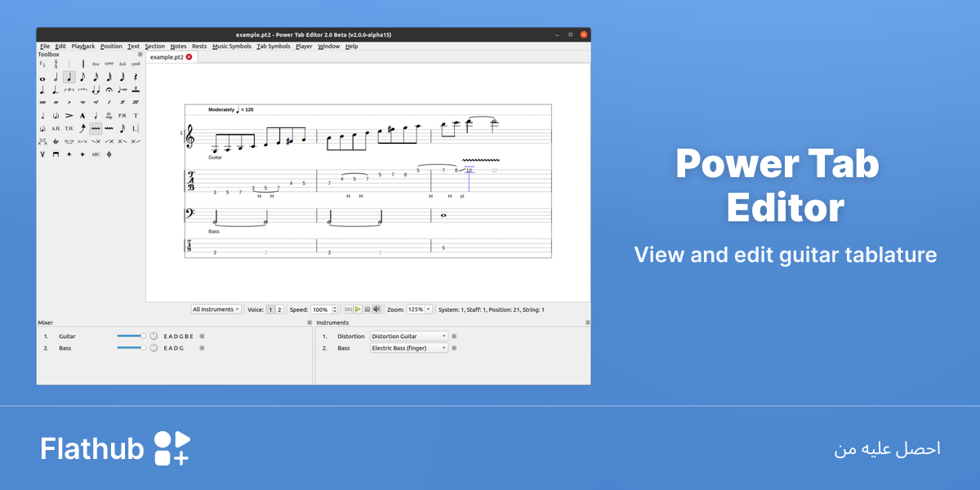Stop playback with the stop button
This screenshot has height=490, width=980.
coord(367,310)
